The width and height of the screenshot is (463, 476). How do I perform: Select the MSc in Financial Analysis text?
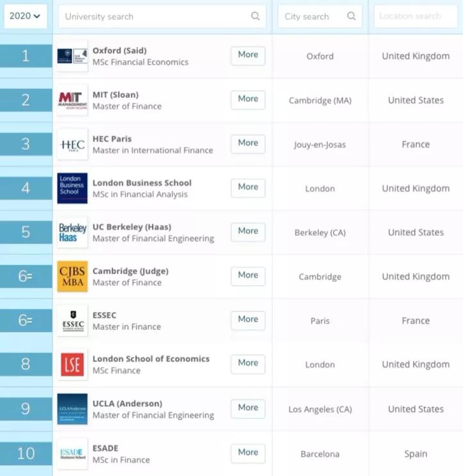(x=140, y=194)
